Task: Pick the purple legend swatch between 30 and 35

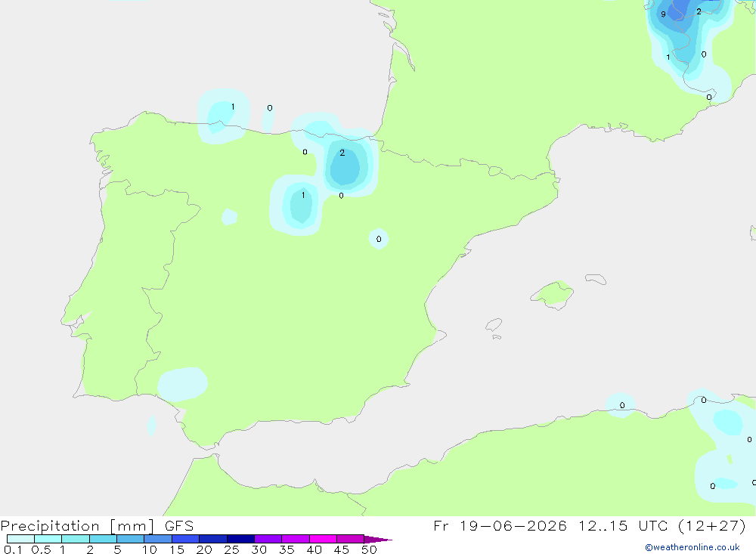Action: point(268,539)
